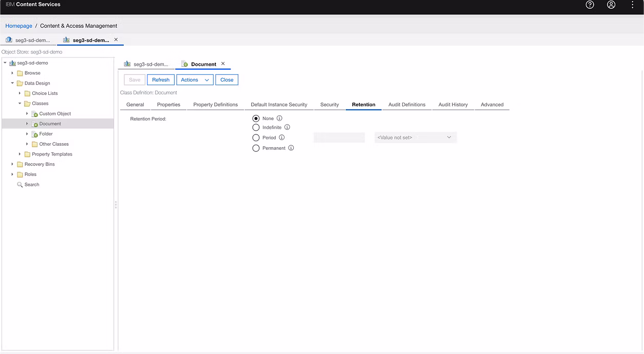
Task: Collapse the seg3-sd-demo root tree node
Action: pos(5,63)
